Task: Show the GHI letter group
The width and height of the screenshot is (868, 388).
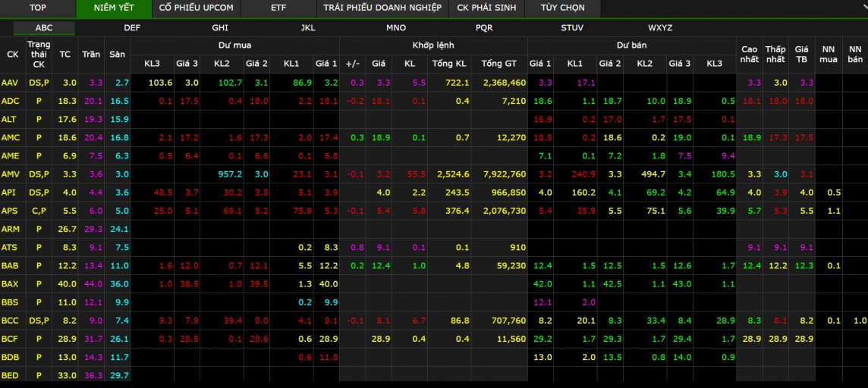Action: point(220,28)
